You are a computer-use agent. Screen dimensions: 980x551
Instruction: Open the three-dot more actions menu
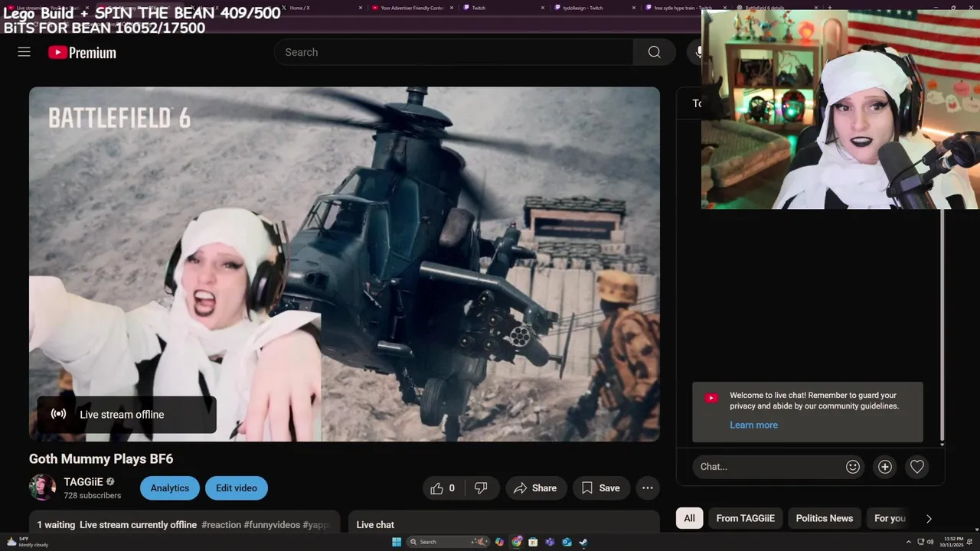tap(648, 488)
